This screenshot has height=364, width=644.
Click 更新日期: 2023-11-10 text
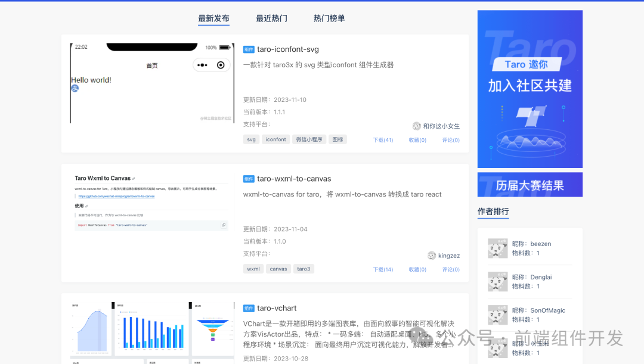[275, 99]
